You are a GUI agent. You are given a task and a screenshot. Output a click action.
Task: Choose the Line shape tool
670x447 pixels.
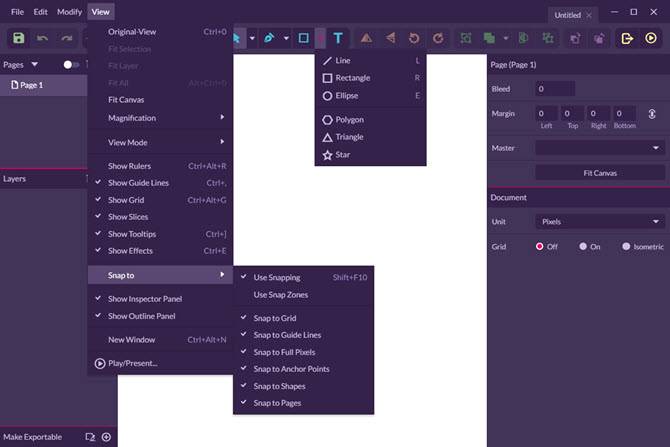click(x=370, y=61)
